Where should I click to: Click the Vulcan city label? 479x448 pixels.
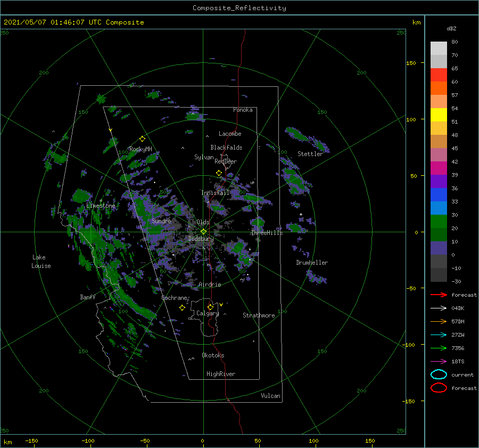click(x=270, y=396)
